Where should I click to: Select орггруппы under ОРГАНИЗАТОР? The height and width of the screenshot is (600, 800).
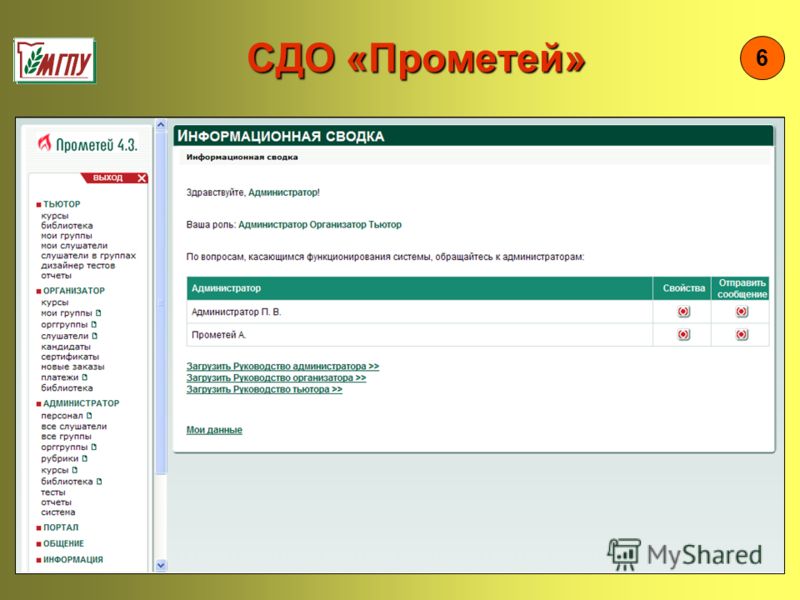pyautogui.click(x=64, y=324)
